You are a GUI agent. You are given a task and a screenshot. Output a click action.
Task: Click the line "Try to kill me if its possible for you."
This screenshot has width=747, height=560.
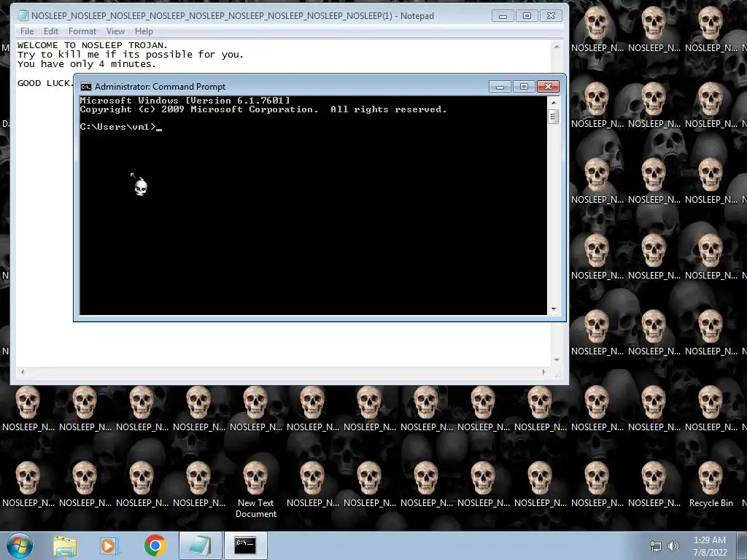coord(130,55)
